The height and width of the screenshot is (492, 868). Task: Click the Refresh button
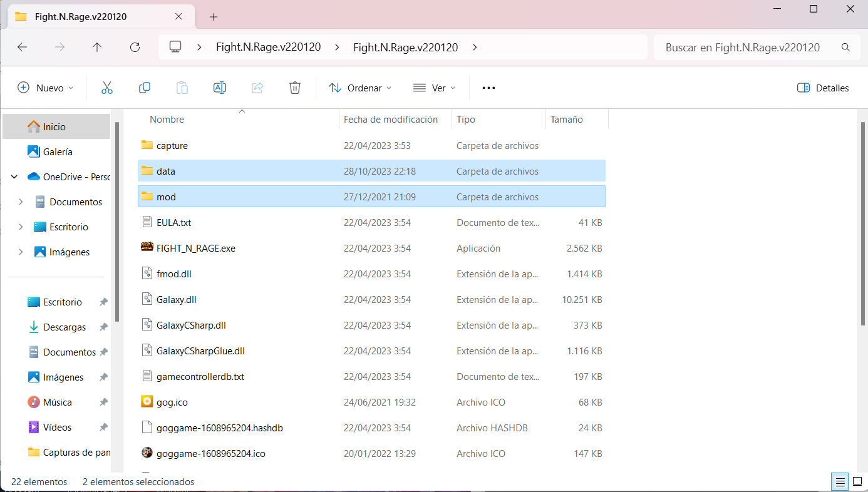pos(135,47)
